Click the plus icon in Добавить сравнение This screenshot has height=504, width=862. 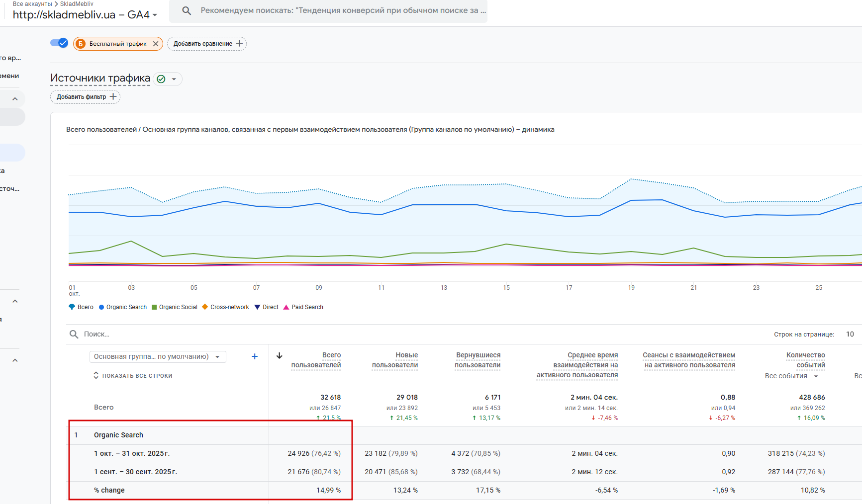point(240,44)
